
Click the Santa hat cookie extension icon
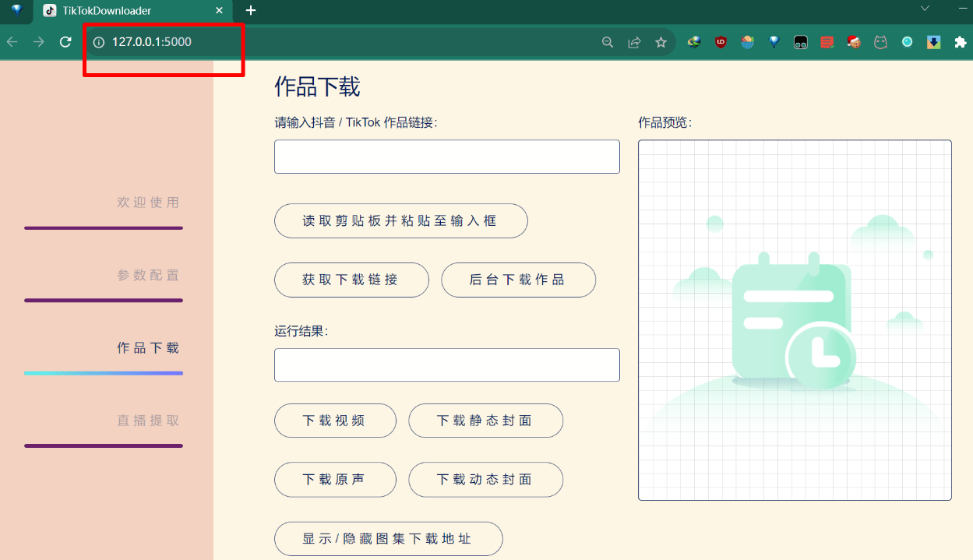coord(854,42)
